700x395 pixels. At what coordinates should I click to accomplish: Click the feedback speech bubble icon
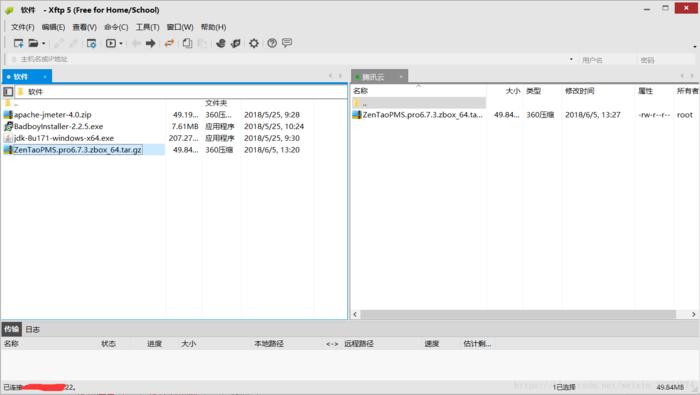point(287,43)
